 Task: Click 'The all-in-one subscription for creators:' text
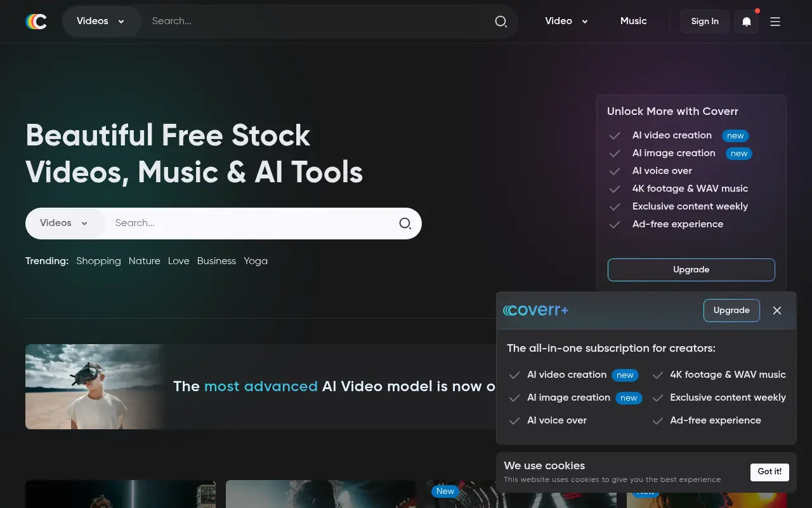point(611,348)
